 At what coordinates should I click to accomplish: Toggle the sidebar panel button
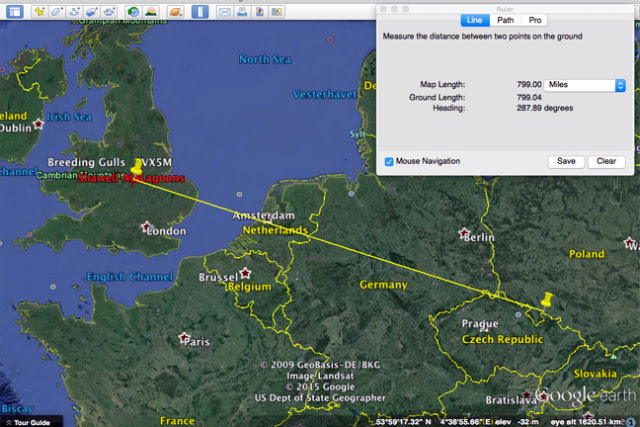(15, 12)
